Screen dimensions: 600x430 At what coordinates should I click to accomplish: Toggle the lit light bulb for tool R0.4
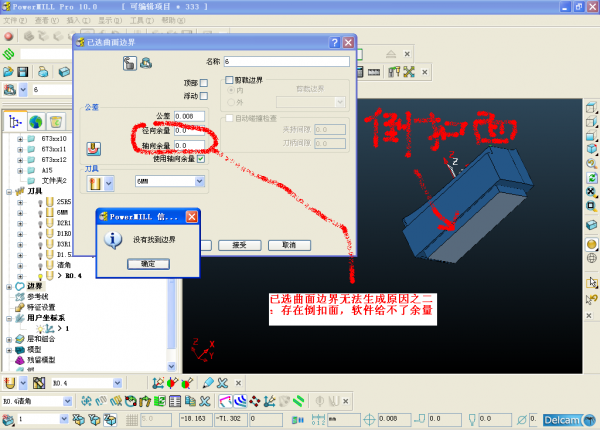click(x=40, y=276)
